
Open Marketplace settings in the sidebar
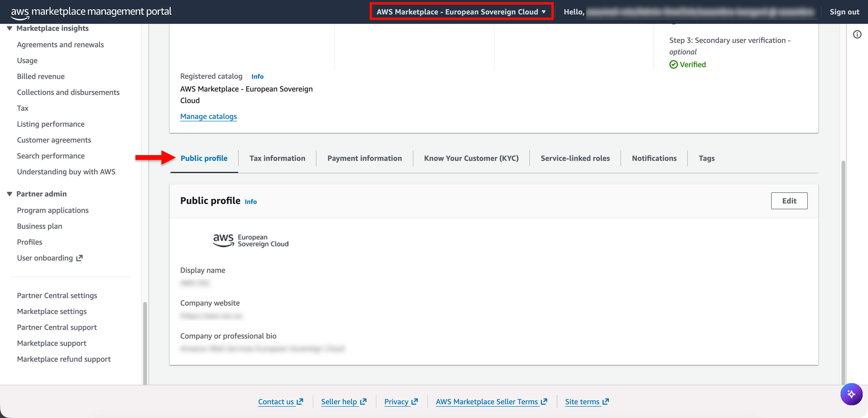[x=52, y=311]
